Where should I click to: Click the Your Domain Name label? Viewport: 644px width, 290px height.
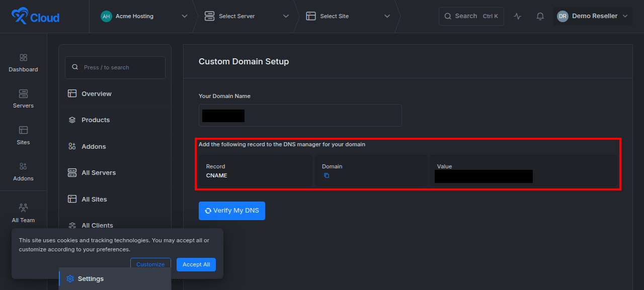pos(224,96)
